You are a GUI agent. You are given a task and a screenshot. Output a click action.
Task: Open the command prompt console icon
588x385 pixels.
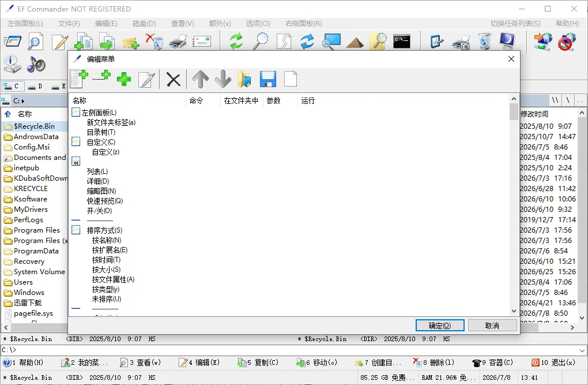(x=402, y=42)
